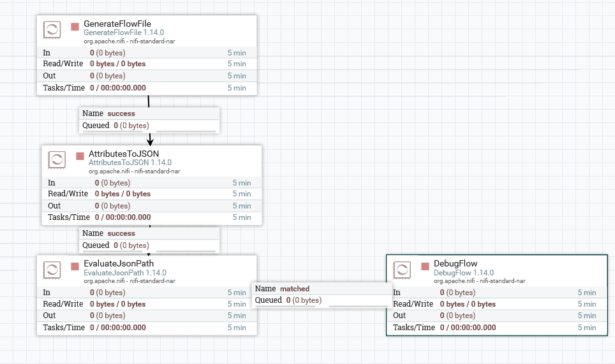615x364 pixels.
Task: Click Queued value under GenerateFlowFile's success connection
Action: pos(131,126)
